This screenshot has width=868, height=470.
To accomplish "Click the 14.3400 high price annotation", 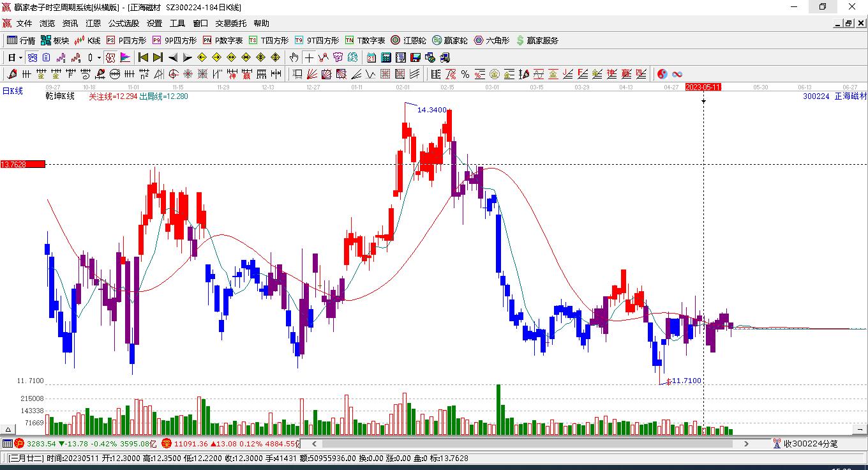I will click(432, 110).
